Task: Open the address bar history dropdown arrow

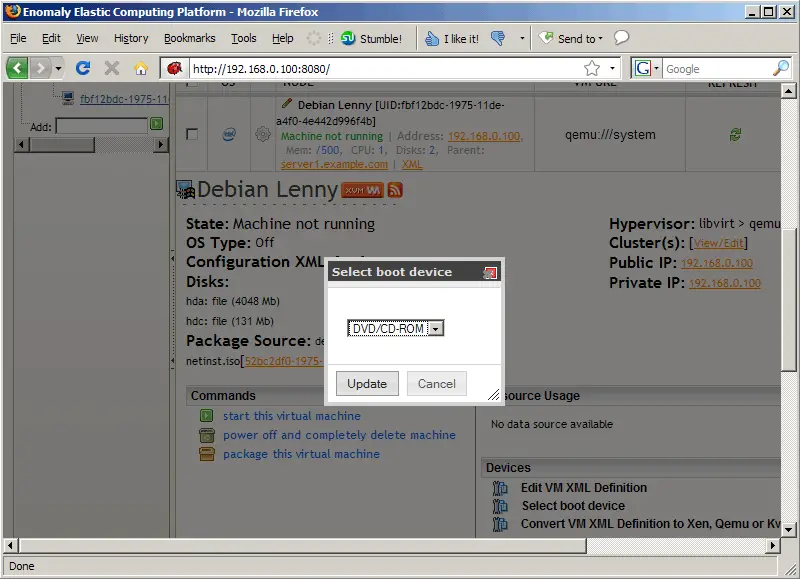Action: 612,68
